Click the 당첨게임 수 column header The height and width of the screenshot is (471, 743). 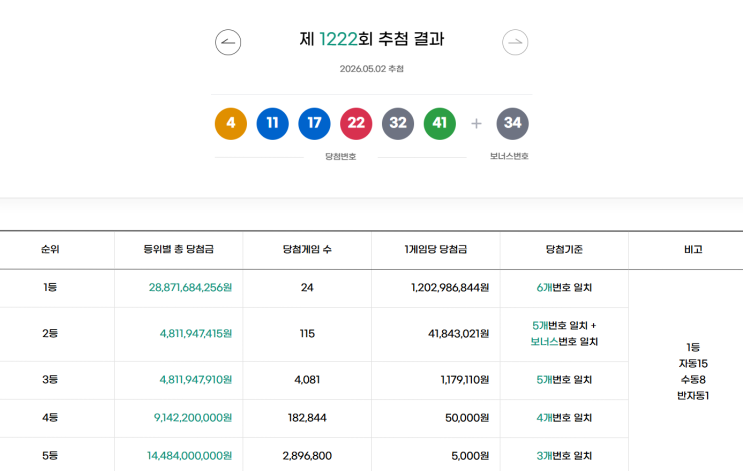[x=307, y=249]
